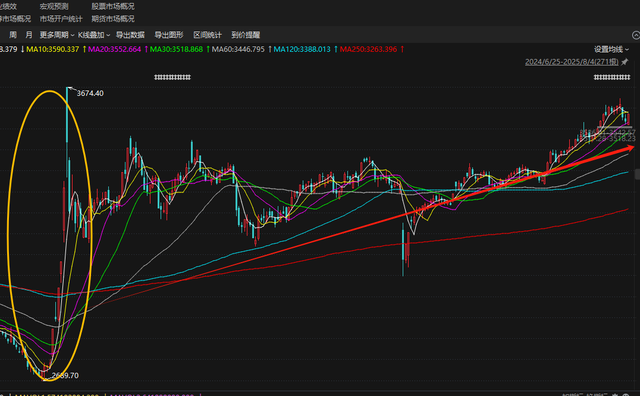Click the 导出数据 button
This screenshot has width=640, height=396.
click(130, 35)
